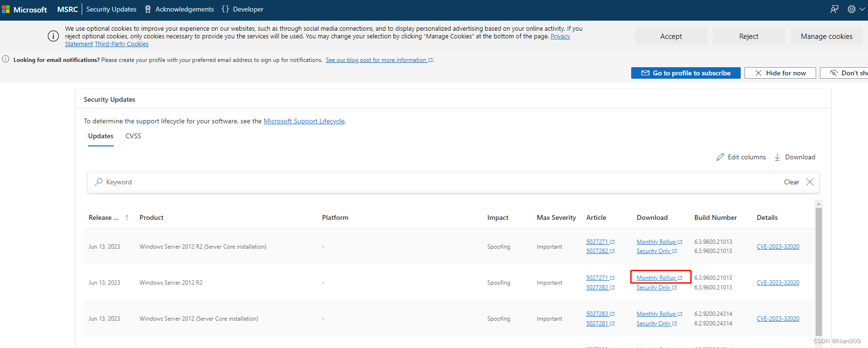
Task: Download the security updates table
Action: (x=795, y=157)
